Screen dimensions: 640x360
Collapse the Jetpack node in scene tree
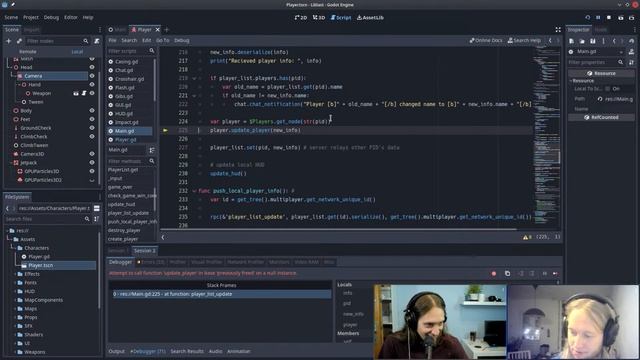11,162
